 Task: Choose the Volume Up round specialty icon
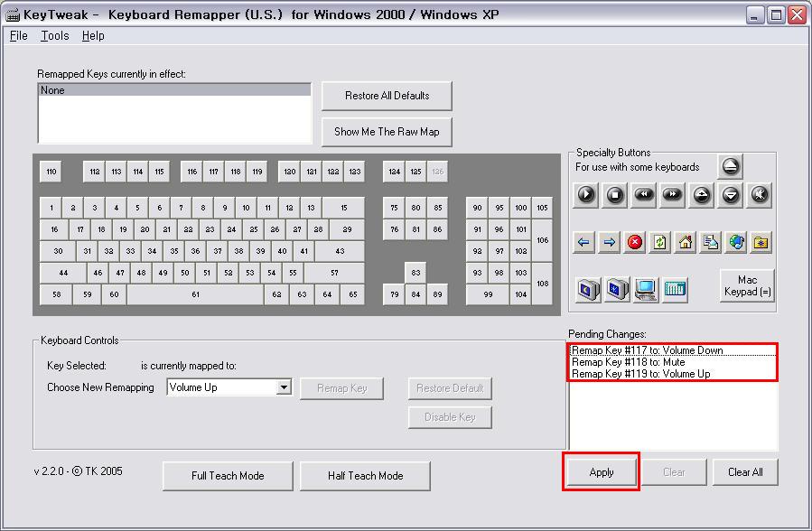[x=701, y=195]
